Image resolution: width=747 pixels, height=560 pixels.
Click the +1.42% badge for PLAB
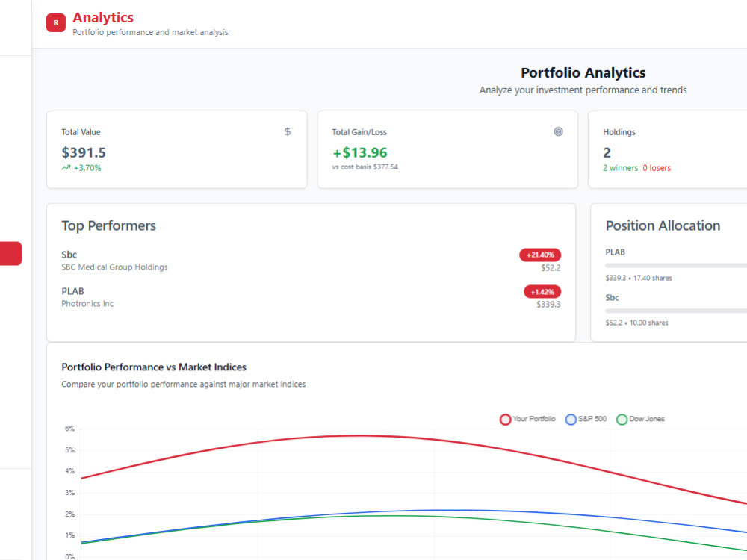tap(542, 291)
